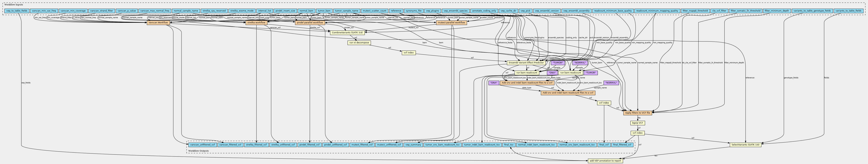Image resolution: width=868 pixels, height=164 pixels.
Task: Click the strelka_unfiltered_vcf output node
Action: (x=283, y=145)
